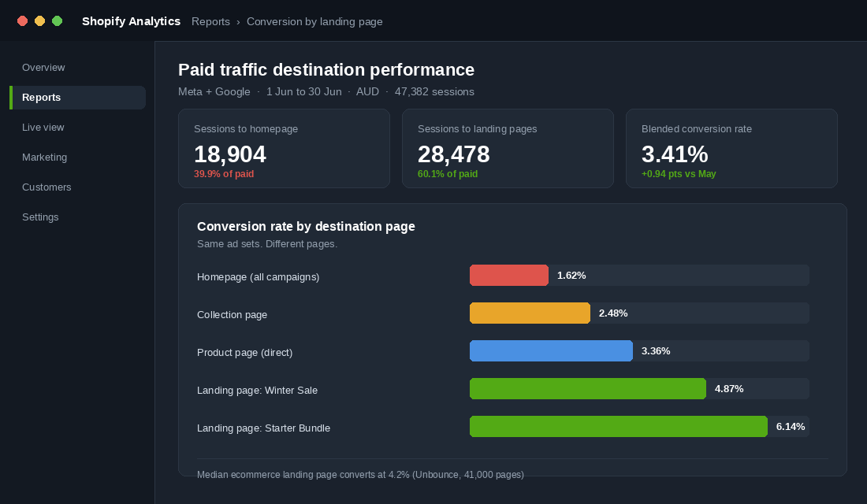
Task: Select the Sessions to homepage card
Action: (x=285, y=148)
